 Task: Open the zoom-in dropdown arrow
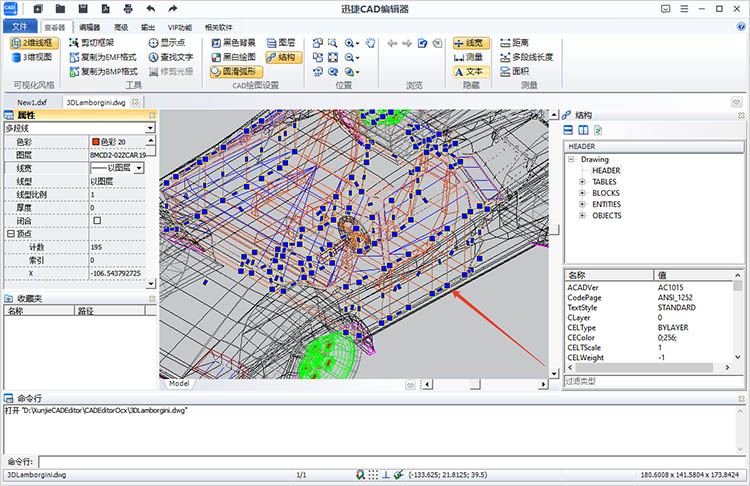point(357,44)
